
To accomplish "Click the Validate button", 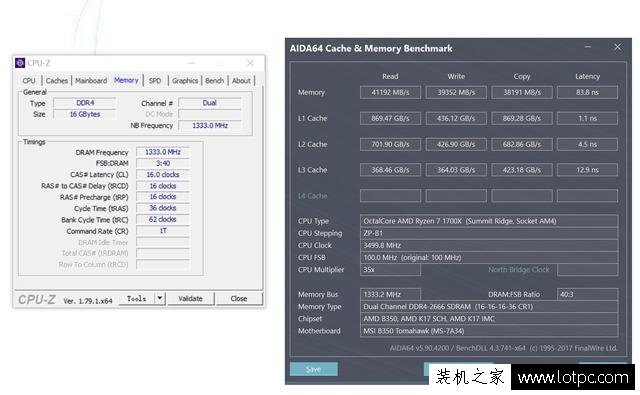I will (x=190, y=299).
